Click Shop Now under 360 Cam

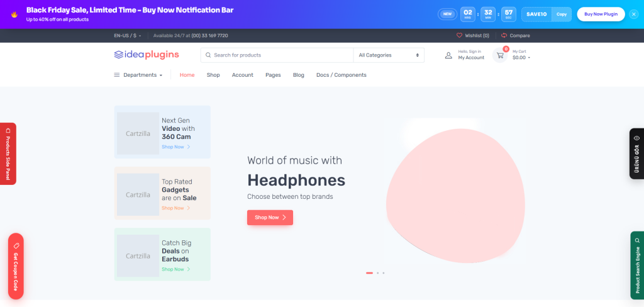pos(173,147)
